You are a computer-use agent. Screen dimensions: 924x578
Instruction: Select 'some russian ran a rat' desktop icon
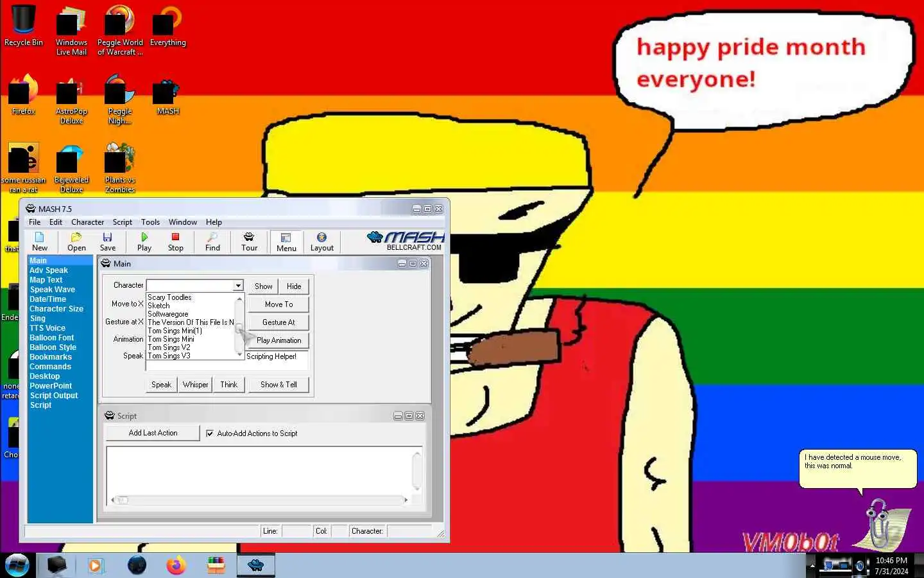24,168
